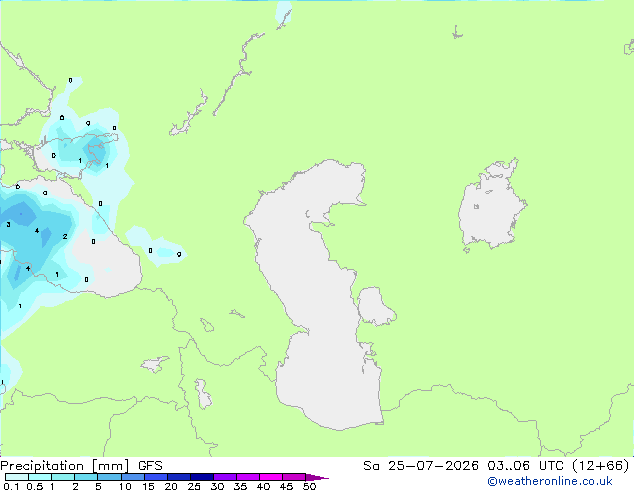Select the forecast date Sa 25-07-2026 text
This screenshot has height=490, width=634.
421,466
